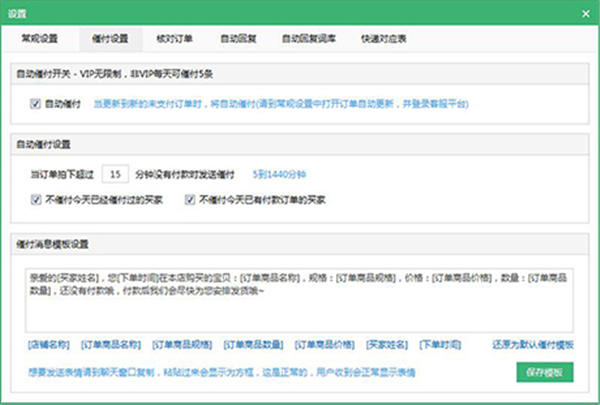The width and height of the screenshot is (600, 405).
Task: Uncheck 不催付今天已经催付过的买家 option
Action: click(36, 199)
